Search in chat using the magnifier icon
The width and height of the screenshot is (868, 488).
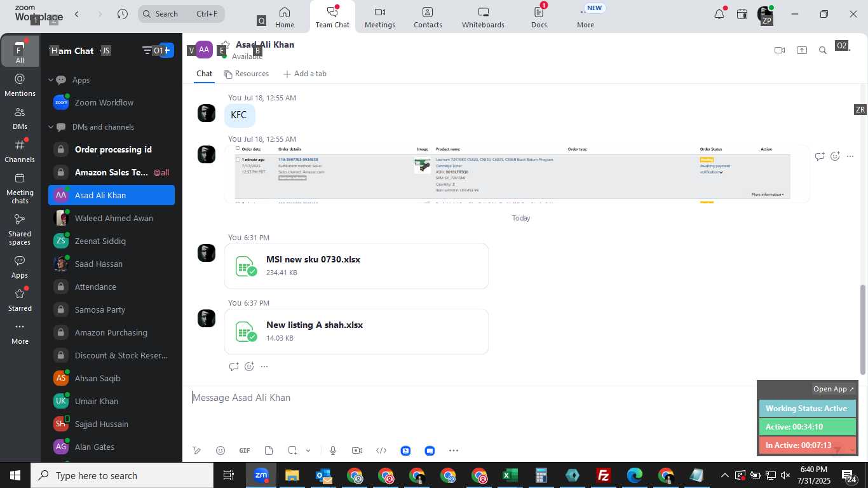[x=823, y=50]
